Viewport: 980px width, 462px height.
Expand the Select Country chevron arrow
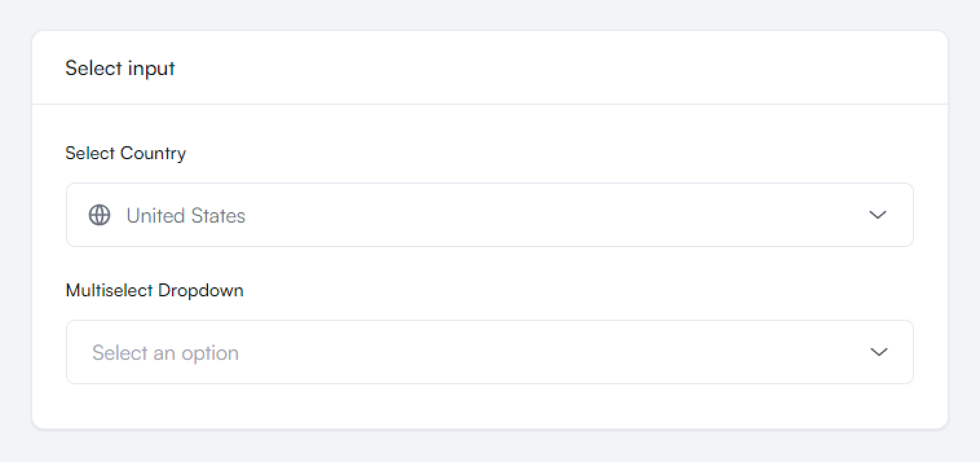click(x=877, y=215)
